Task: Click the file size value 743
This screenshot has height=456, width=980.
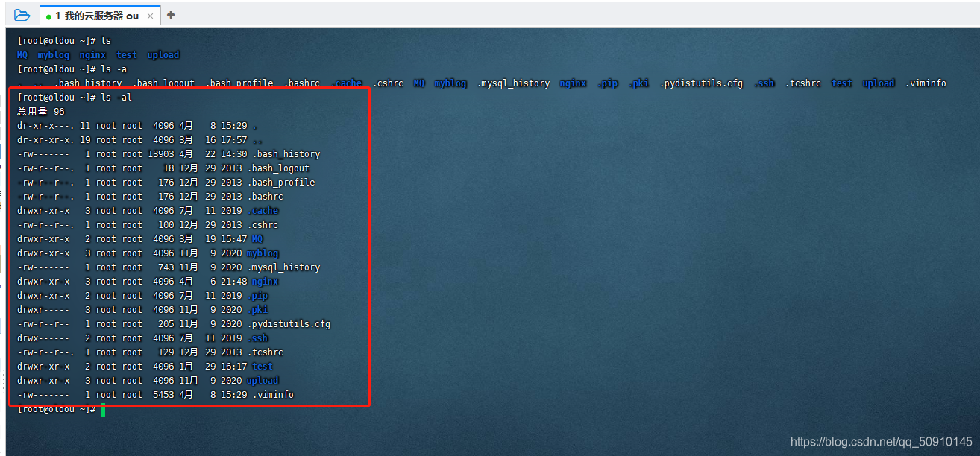Action: (x=166, y=267)
